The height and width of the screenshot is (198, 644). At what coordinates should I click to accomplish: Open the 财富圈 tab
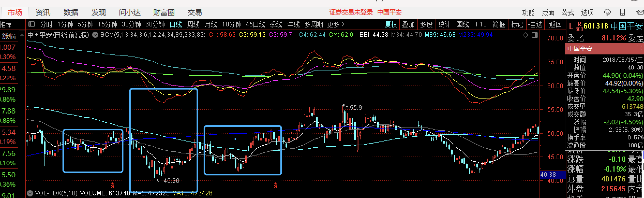(x=164, y=12)
